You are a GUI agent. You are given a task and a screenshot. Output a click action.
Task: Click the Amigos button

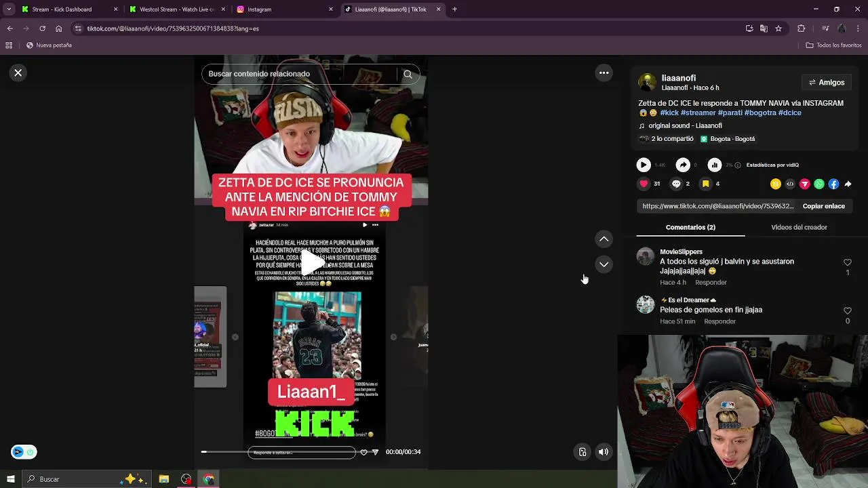point(827,83)
